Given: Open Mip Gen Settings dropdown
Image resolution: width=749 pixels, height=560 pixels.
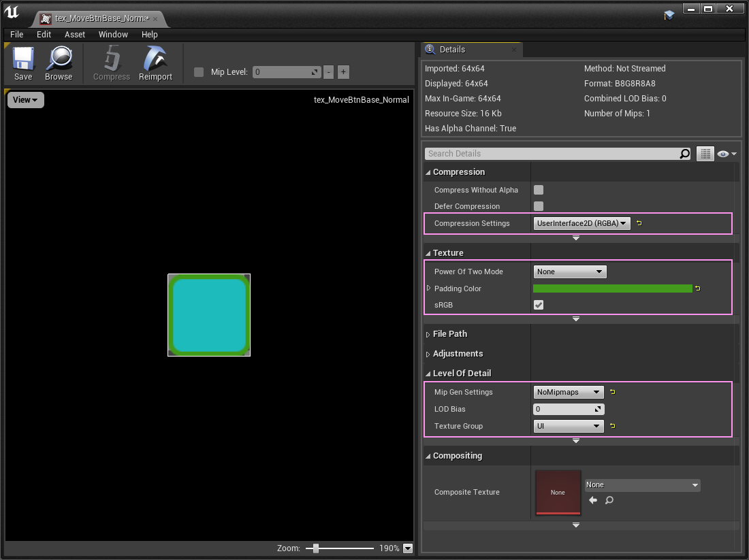Looking at the screenshot, I should [x=569, y=392].
